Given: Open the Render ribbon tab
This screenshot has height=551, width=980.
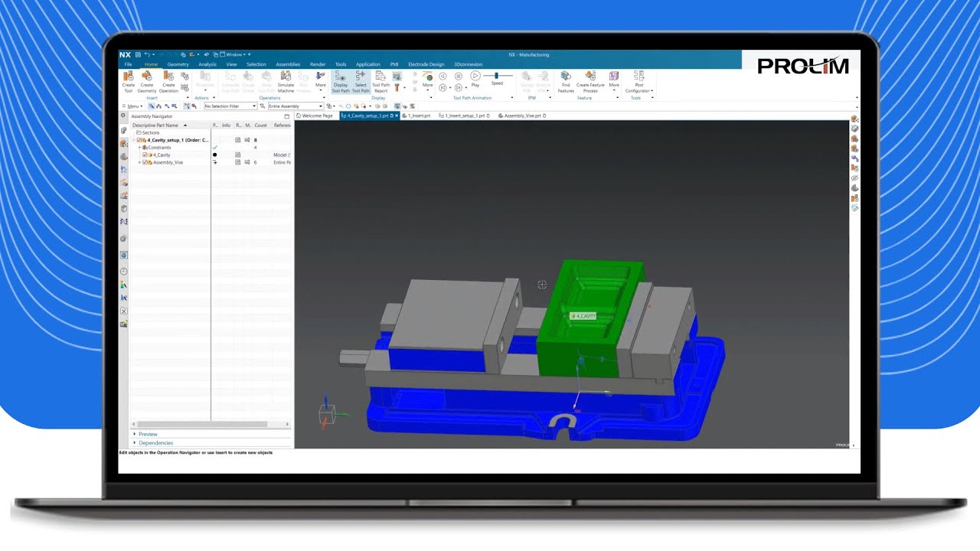Looking at the screenshot, I should tap(318, 64).
